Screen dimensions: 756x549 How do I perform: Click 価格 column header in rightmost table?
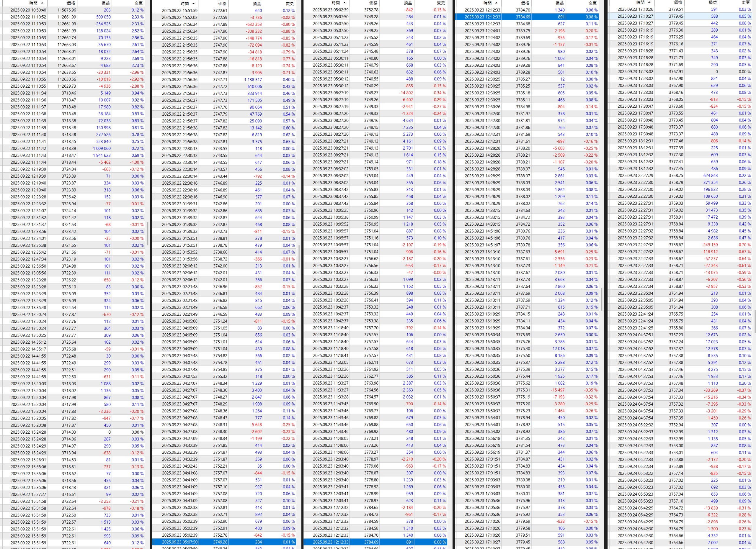click(x=678, y=2)
